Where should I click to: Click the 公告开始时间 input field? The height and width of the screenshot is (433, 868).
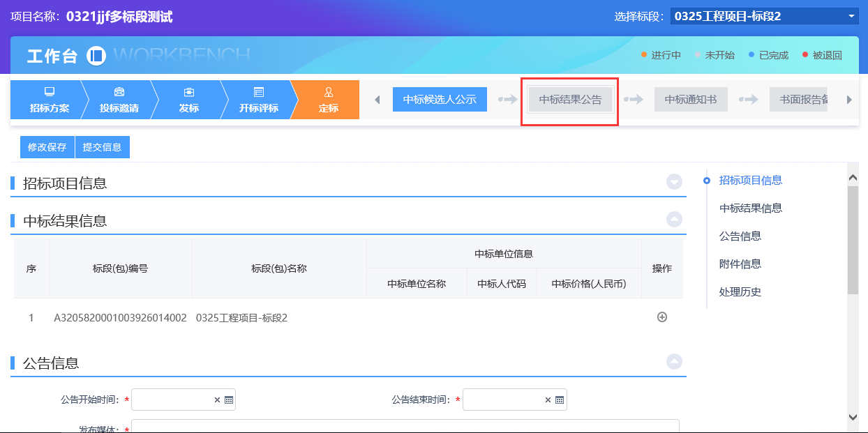tap(172, 400)
